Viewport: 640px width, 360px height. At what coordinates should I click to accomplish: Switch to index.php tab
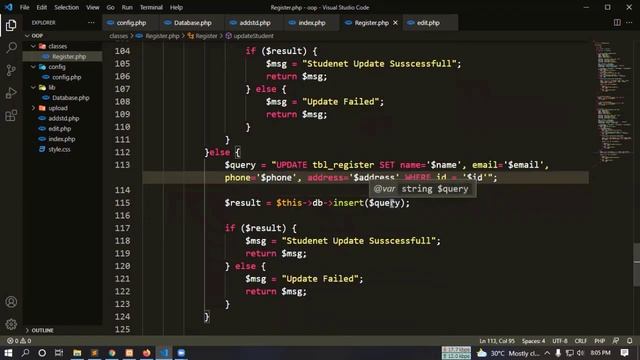(x=312, y=23)
